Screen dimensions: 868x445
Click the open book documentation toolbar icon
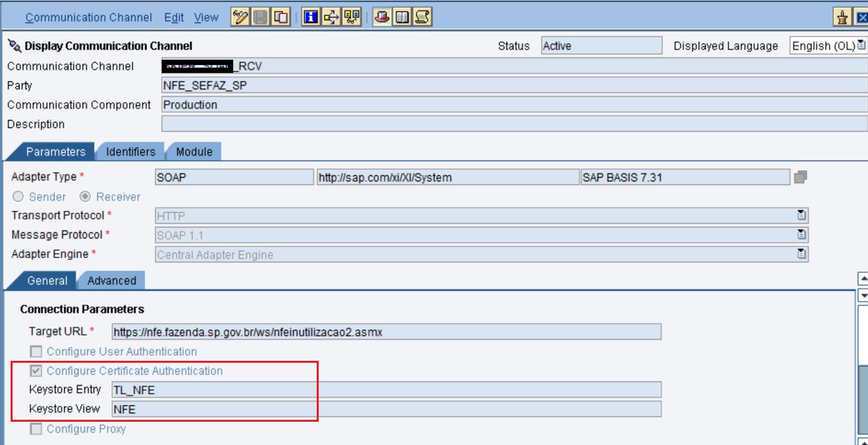click(402, 17)
